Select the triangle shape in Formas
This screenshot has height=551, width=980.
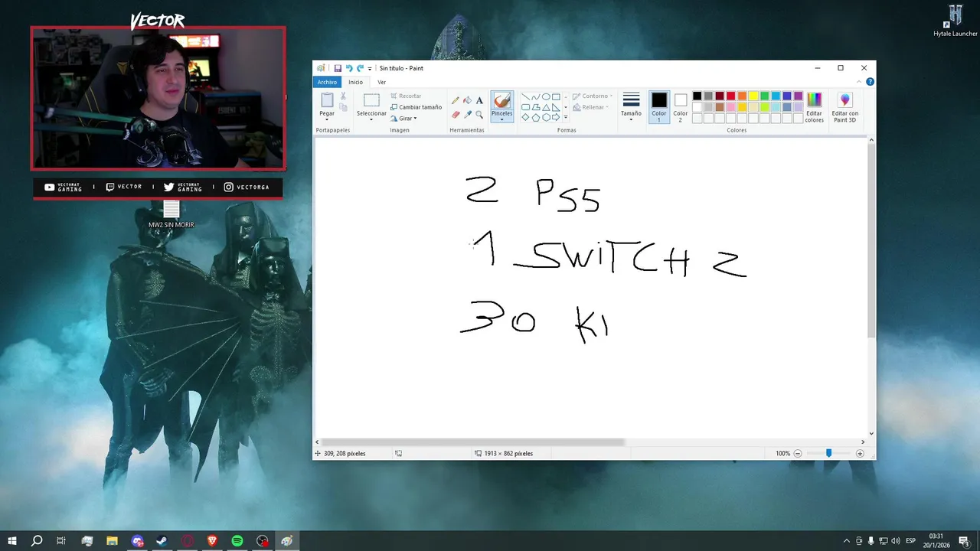[546, 107]
